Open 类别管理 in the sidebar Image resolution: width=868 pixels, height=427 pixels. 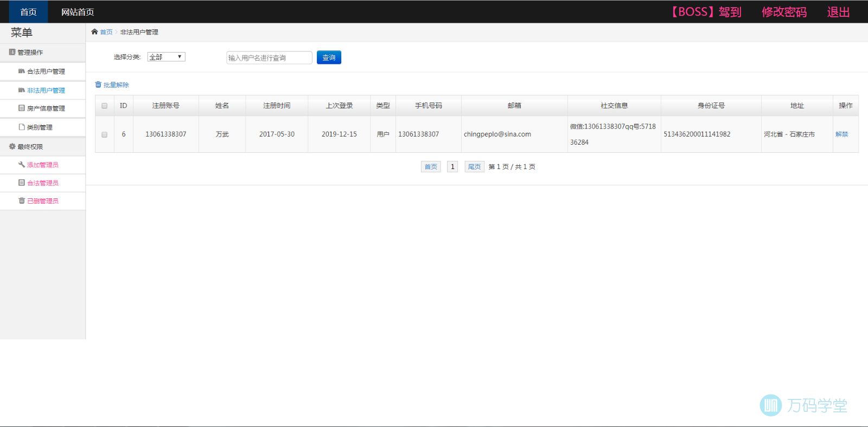40,127
